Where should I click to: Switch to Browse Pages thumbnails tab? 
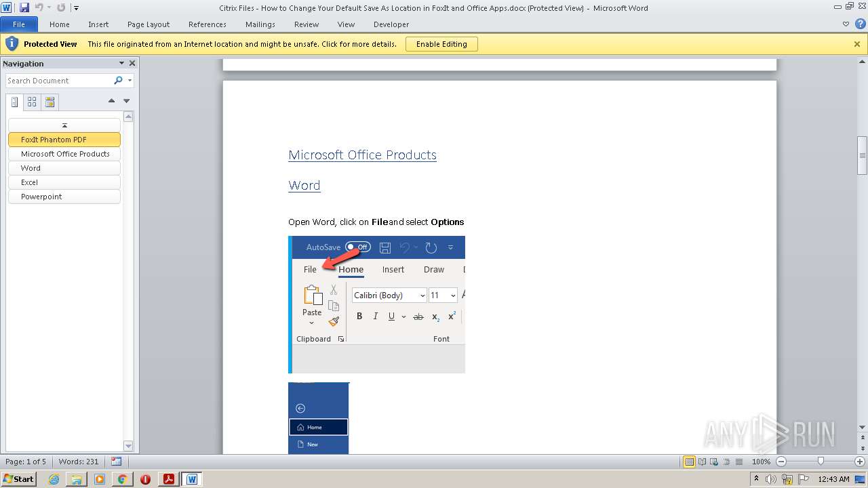tap(32, 102)
